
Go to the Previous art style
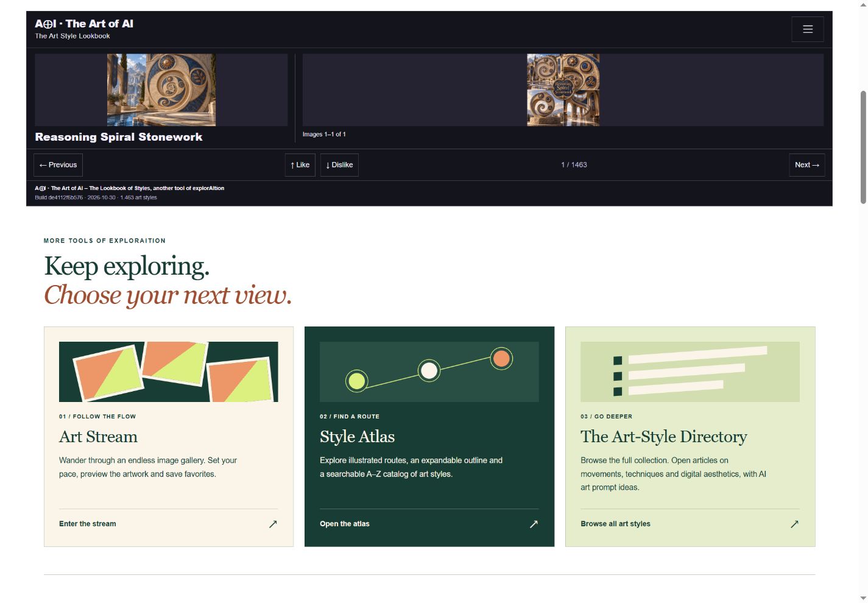pyautogui.click(x=58, y=165)
